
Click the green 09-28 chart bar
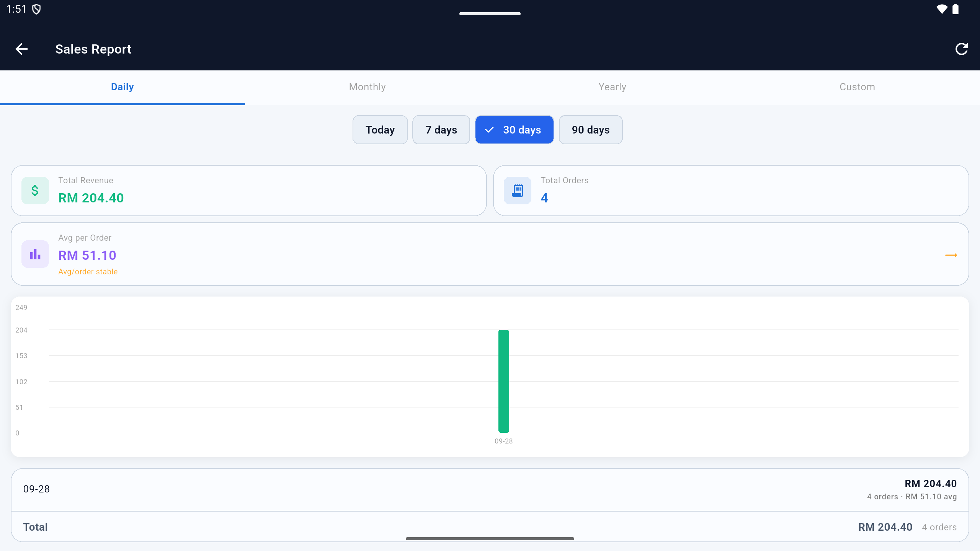click(503, 381)
